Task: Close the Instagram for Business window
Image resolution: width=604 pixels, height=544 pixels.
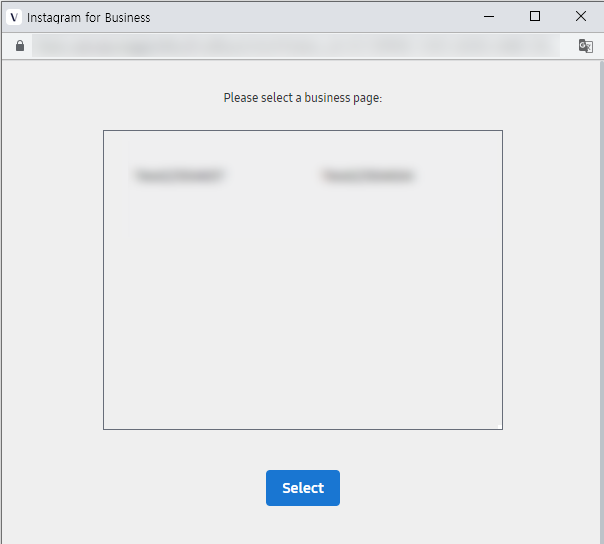Action: click(581, 16)
